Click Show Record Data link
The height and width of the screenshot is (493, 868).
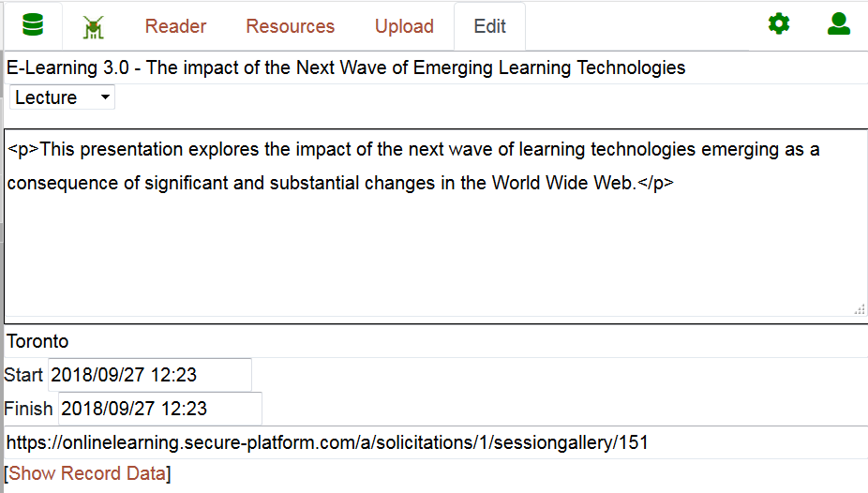[x=87, y=473]
